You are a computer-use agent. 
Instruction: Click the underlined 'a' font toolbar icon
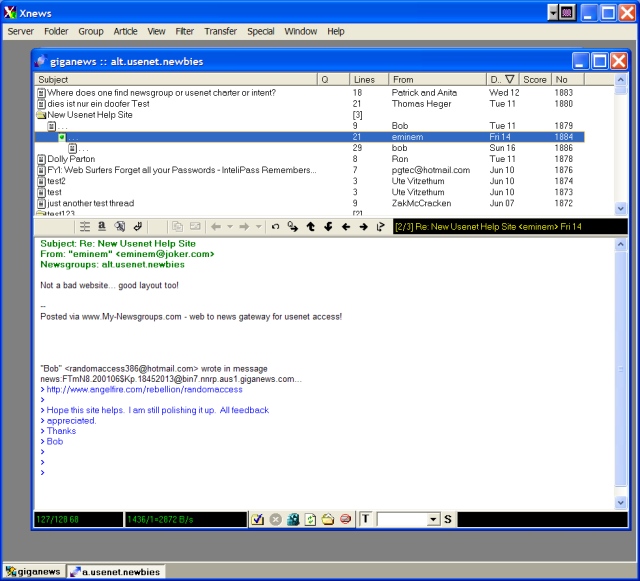[102, 227]
